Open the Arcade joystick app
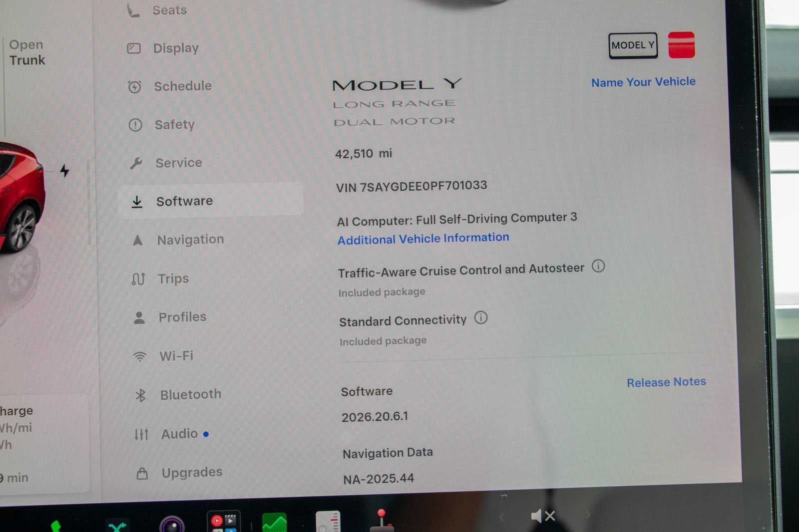 tap(382, 521)
